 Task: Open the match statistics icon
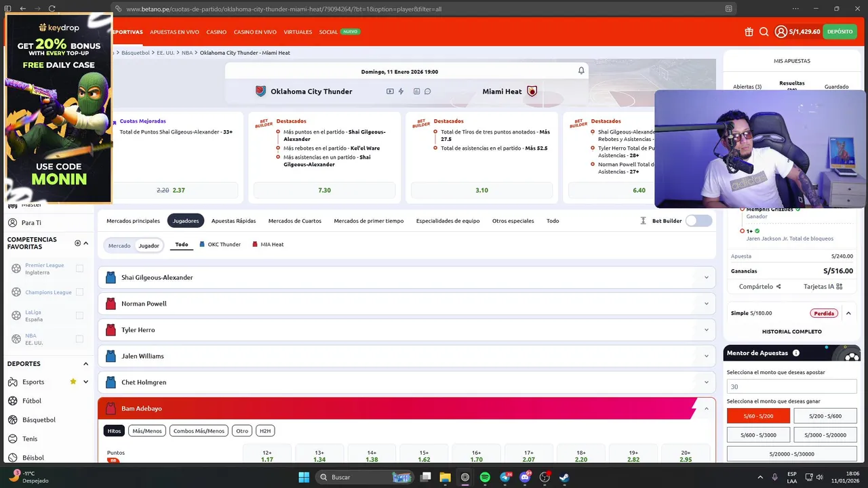(416, 91)
